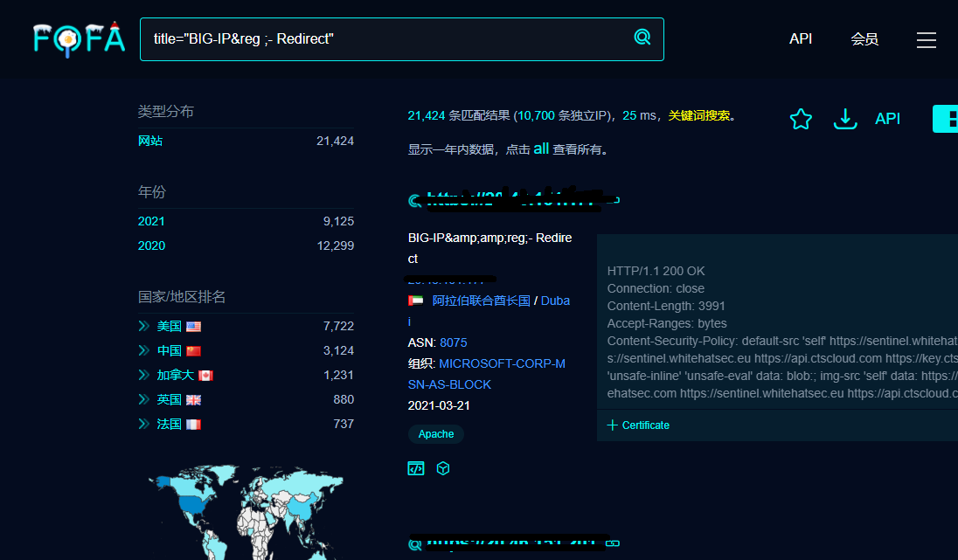Filter results by year 2021
Screen dimensions: 958x560
coord(151,221)
